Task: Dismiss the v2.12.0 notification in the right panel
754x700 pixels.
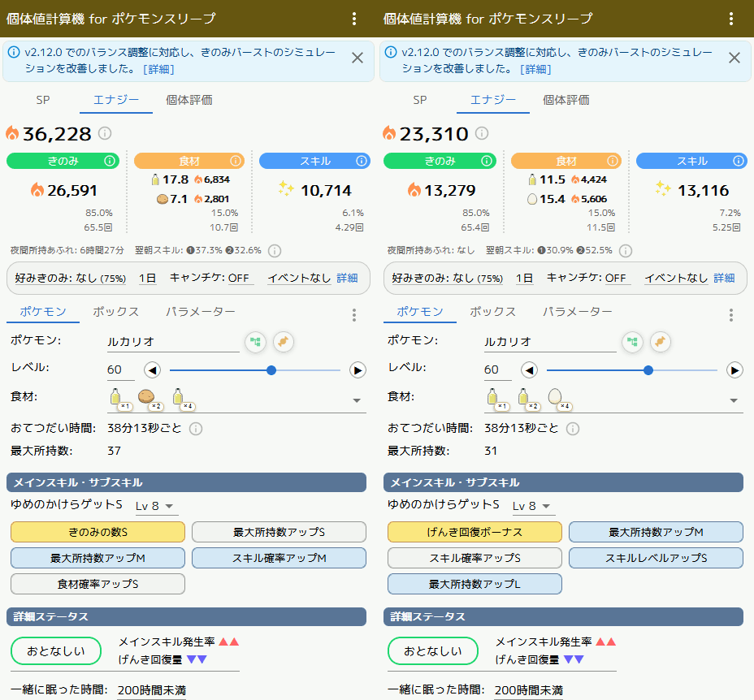Action: tap(734, 58)
